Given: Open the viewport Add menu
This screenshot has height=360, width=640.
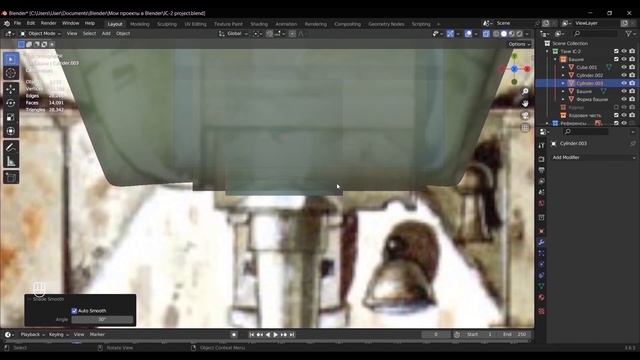Looking at the screenshot, I should coord(106,33).
